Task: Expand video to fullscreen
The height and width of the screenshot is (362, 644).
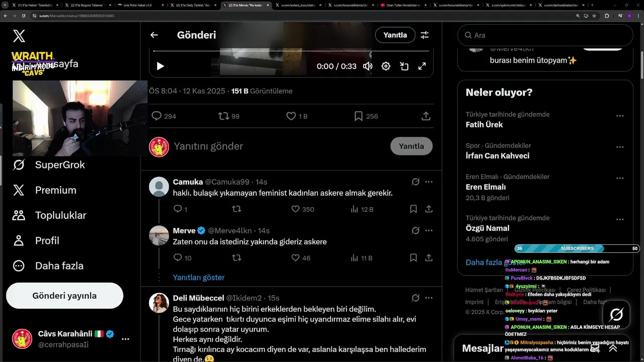Action: click(x=422, y=66)
